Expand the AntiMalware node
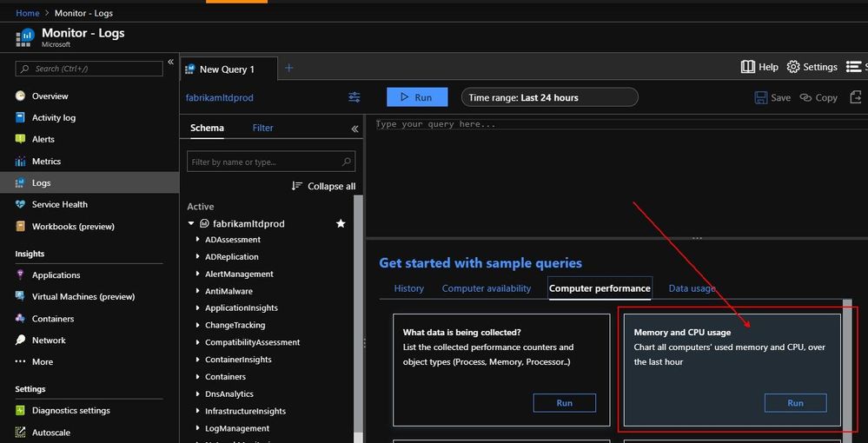The image size is (868, 443). (198, 291)
